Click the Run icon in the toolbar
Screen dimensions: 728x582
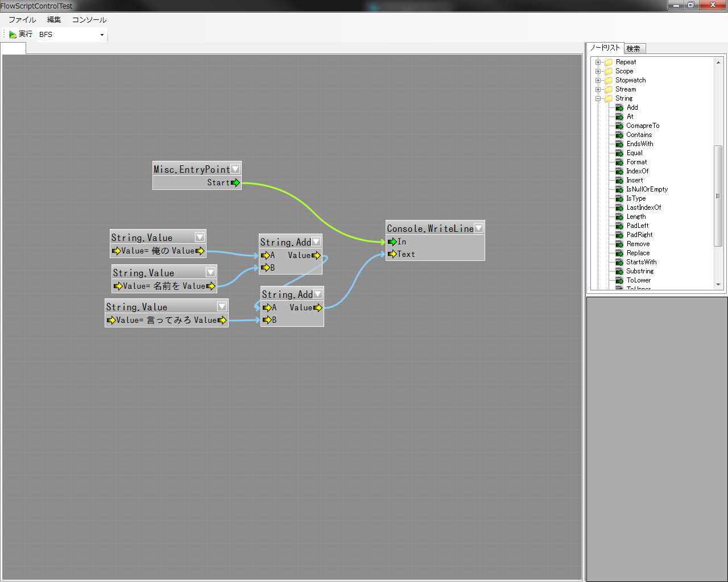[13, 35]
